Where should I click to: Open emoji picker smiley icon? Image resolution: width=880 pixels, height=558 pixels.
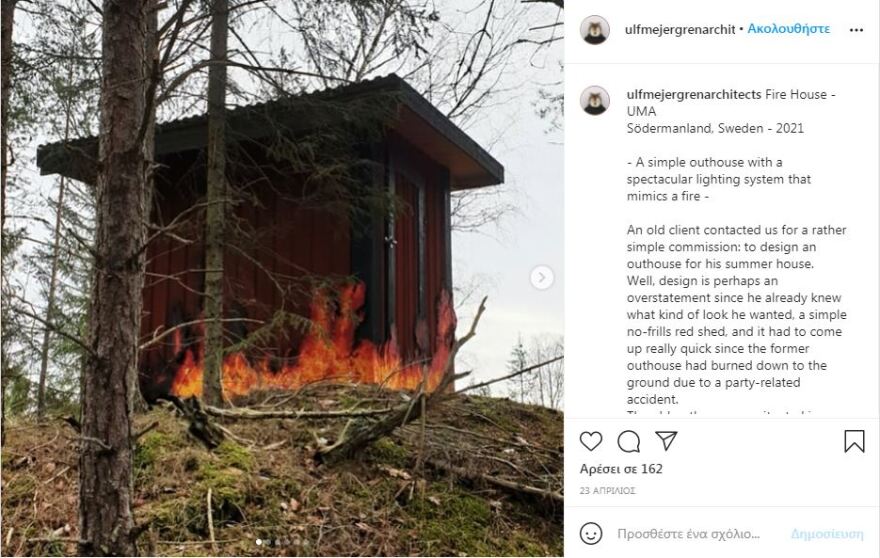(x=591, y=533)
